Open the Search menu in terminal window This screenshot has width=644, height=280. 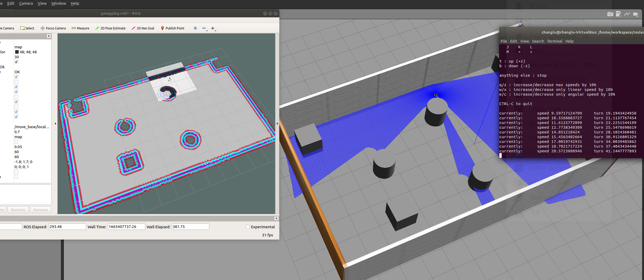tap(538, 41)
